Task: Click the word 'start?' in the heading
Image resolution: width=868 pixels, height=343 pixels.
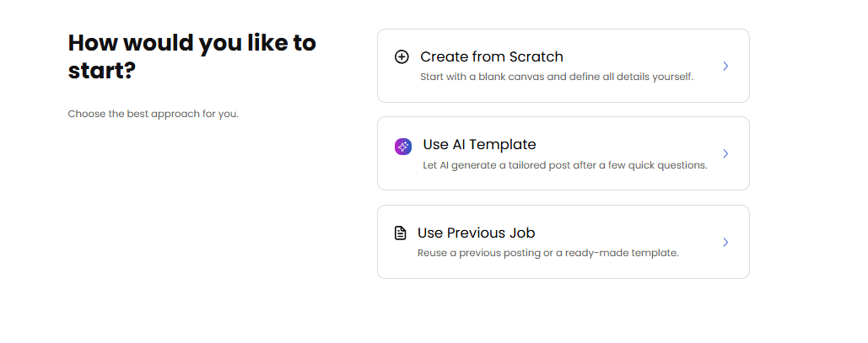Action: 101,71
